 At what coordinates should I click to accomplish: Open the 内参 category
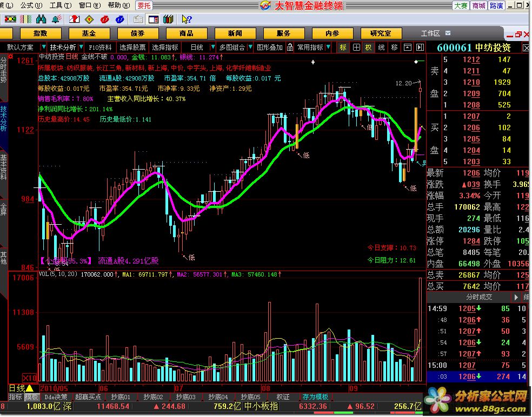click(332, 33)
